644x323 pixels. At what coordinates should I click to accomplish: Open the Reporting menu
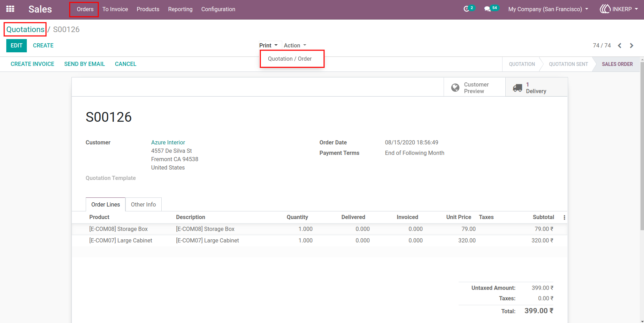coord(180,9)
